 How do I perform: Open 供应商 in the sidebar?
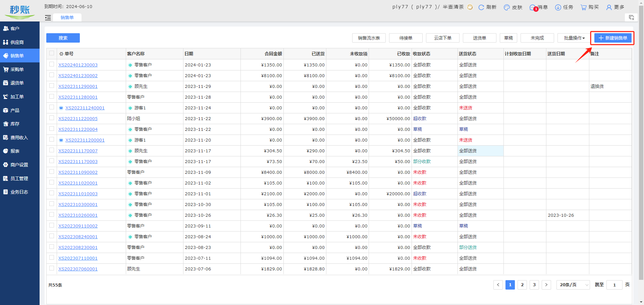pos(20,42)
